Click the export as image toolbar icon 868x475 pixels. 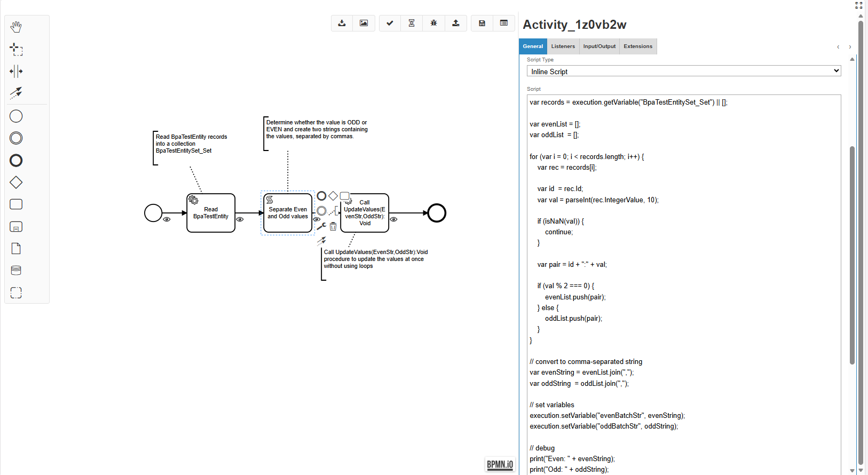pos(364,23)
